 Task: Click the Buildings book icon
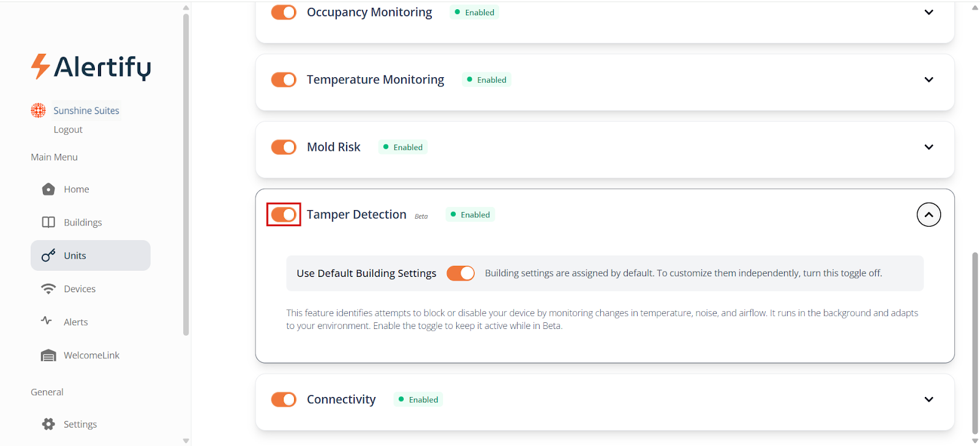pyautogui.click(x=48, y=222)
